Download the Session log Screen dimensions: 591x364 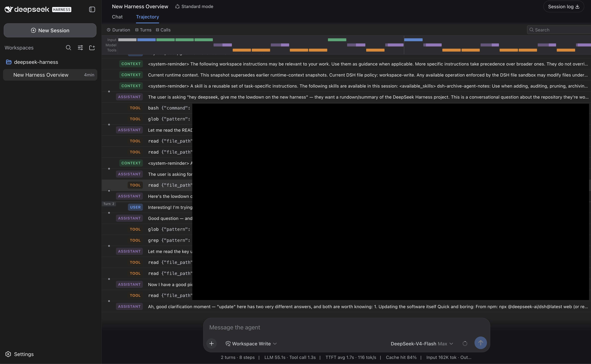click(564, 6)
